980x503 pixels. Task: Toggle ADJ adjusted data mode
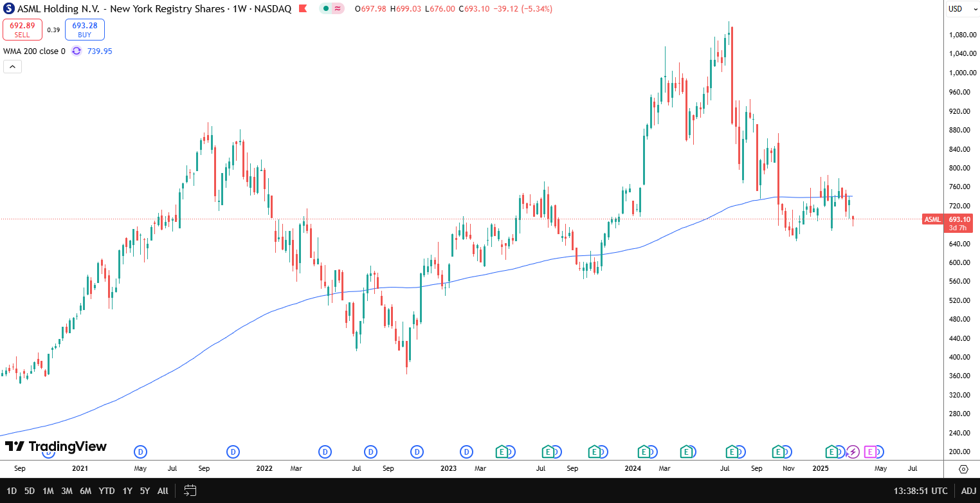pos(968,490)
